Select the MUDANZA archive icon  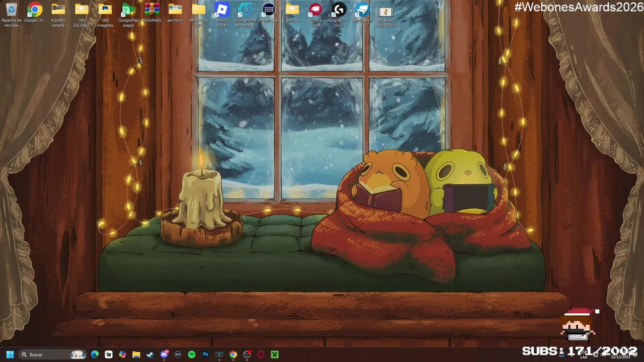(152, 13)
